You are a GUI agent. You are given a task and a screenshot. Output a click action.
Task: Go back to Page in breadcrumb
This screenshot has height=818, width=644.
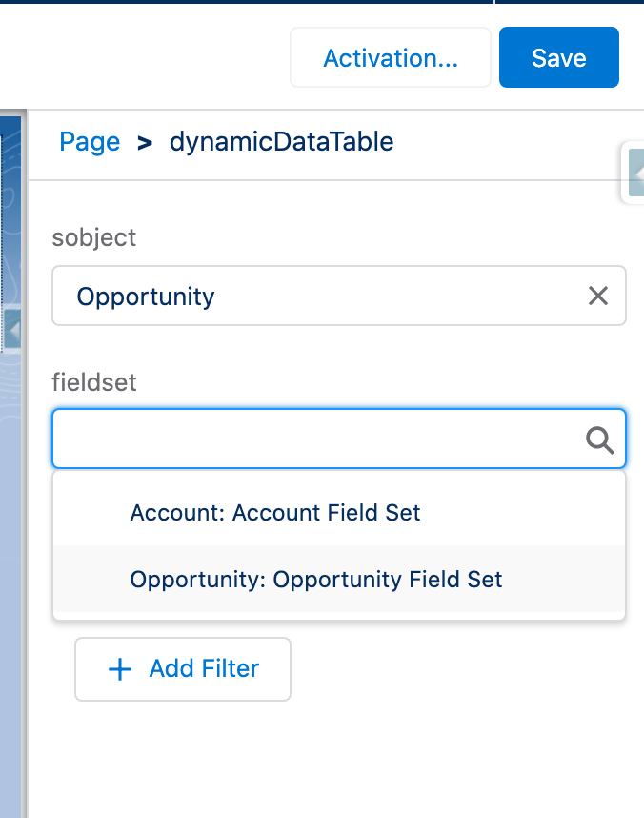[90, 142]
